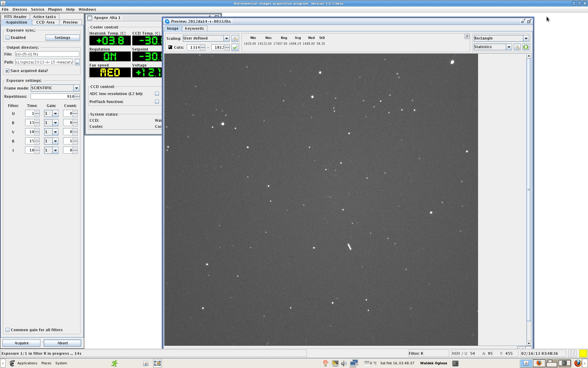Switch to FITS Header tab
Image resolution: width=588 pixels, height=368 pixels.
coord(15,17)
